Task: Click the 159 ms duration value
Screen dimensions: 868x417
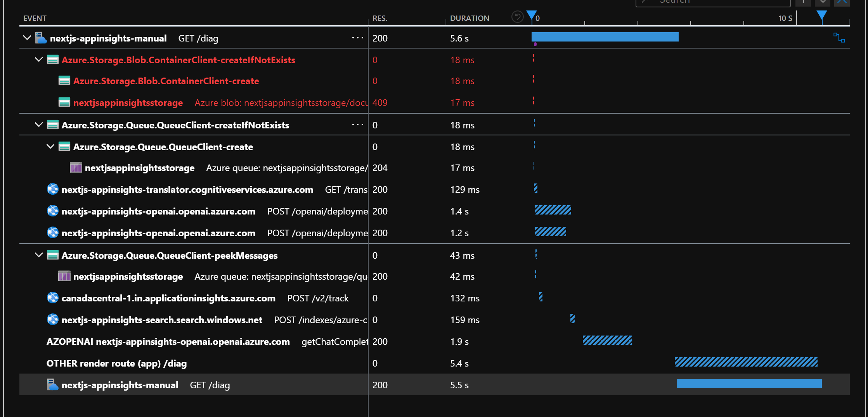Action: coord(465,320)
